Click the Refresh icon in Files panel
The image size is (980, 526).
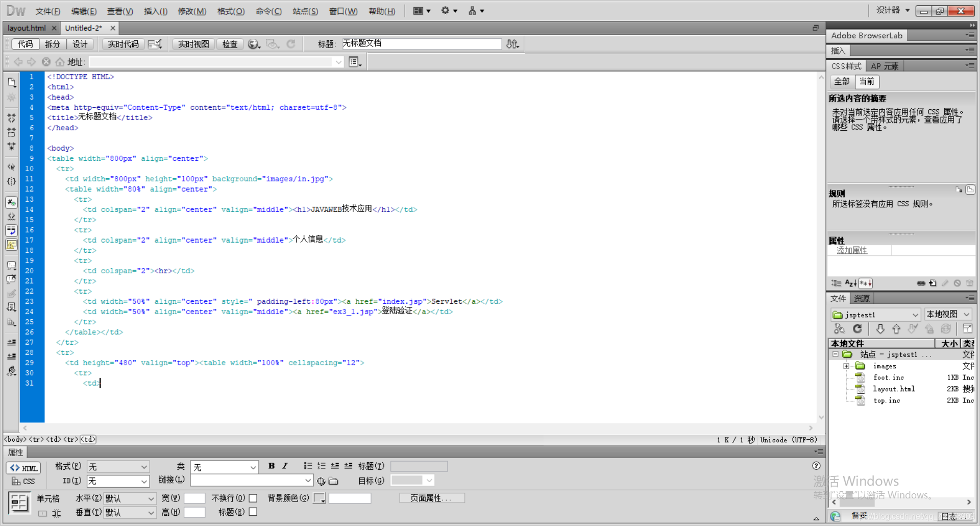[x=857, y=329]
